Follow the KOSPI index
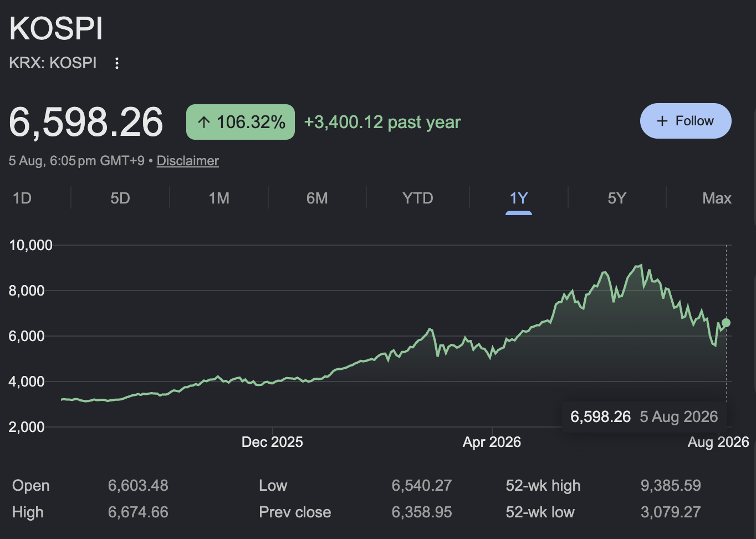Screen dimensions: 756x539 [686, 121]
